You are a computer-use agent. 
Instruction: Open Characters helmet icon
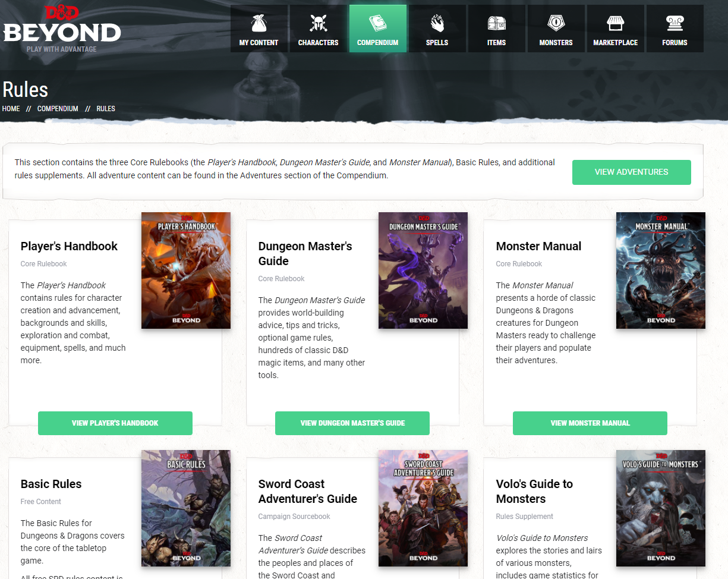(x=318, y=24)
